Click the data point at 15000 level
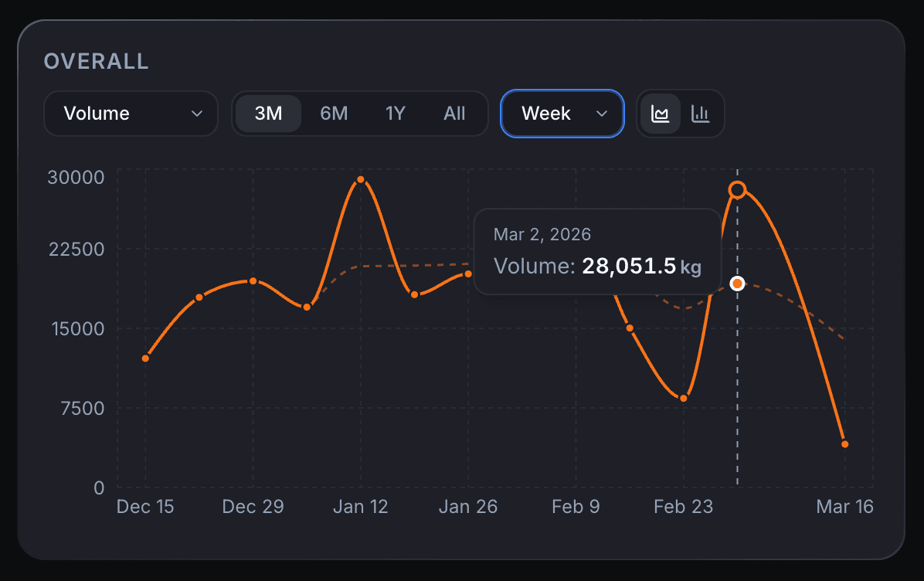 point(630,328)
